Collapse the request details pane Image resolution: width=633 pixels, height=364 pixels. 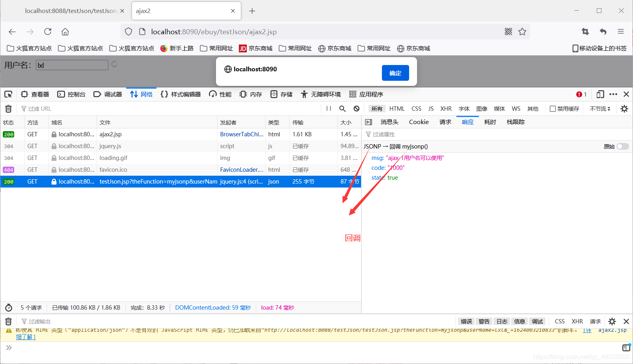(369, 122)
